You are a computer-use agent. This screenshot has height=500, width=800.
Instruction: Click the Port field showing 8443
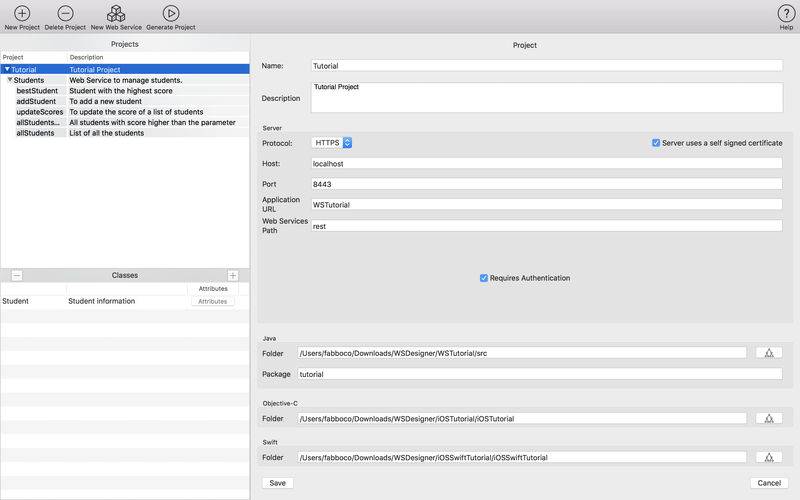(546, 184)
